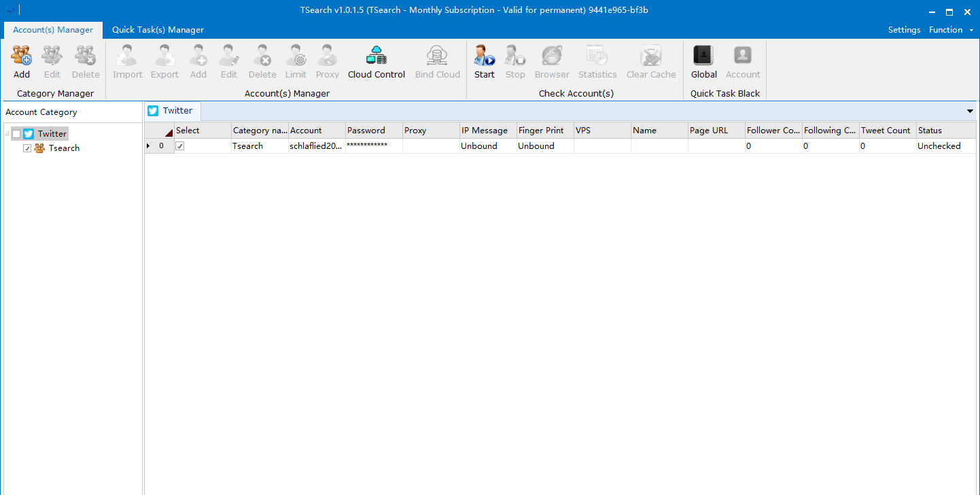Sort by Status column header

point(945,131)
